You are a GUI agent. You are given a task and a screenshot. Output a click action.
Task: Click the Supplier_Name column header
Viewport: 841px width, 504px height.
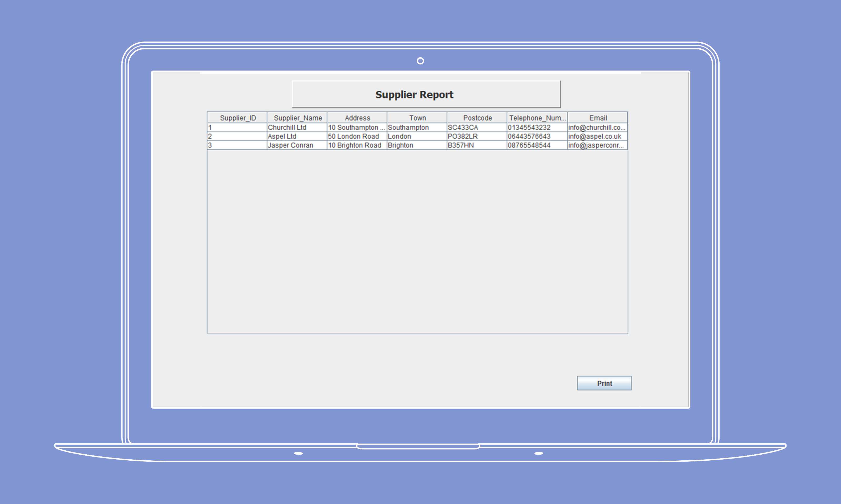click(297, 117)
